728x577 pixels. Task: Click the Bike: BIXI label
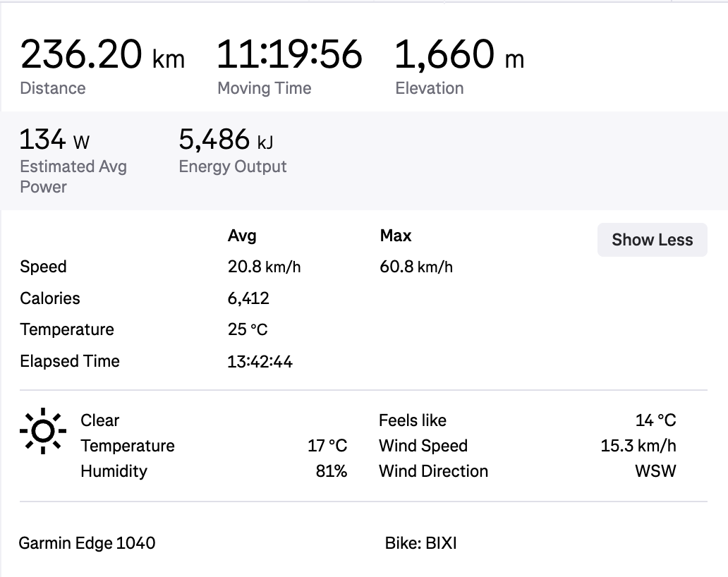[x=420, y=543]
